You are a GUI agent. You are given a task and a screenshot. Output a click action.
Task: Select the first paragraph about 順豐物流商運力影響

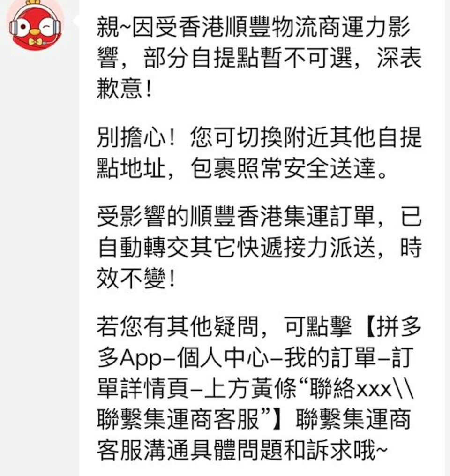tap(259, 58)
